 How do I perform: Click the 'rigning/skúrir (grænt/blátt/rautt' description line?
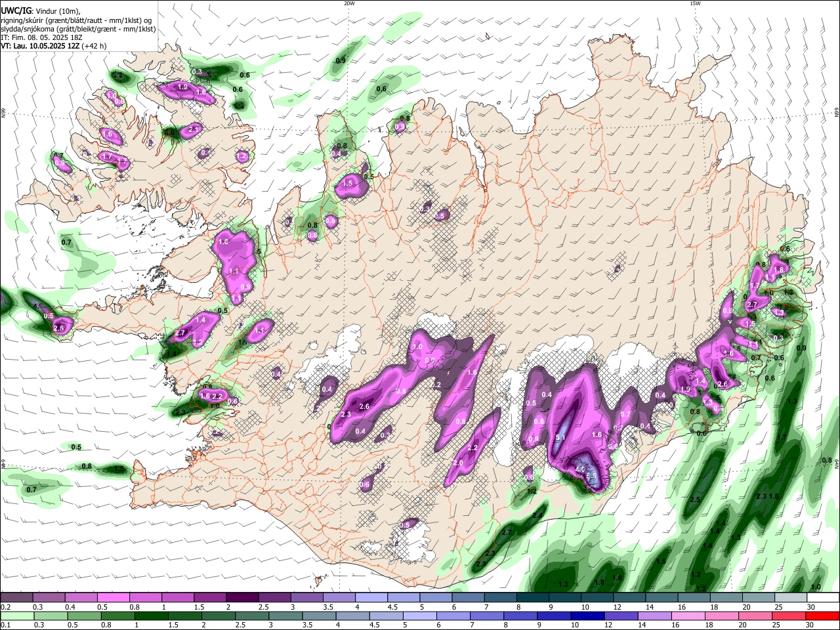click(76, 20)
